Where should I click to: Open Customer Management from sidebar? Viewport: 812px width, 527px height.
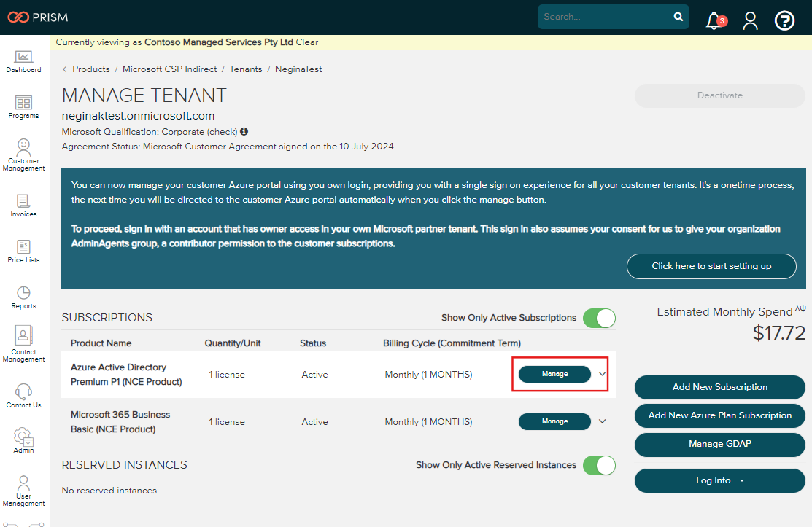click(23, 155)
